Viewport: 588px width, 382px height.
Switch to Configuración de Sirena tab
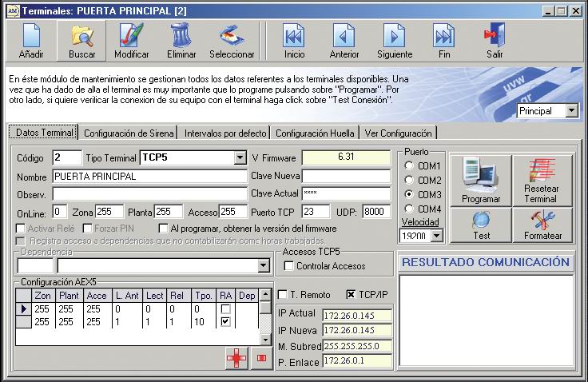pyautogui.click(x=129, y=133)
